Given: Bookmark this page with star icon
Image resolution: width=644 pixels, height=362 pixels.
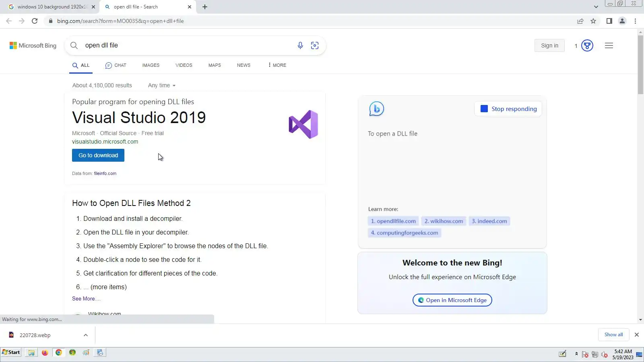Looking at the screenshot, I should [x=593, y=21].
